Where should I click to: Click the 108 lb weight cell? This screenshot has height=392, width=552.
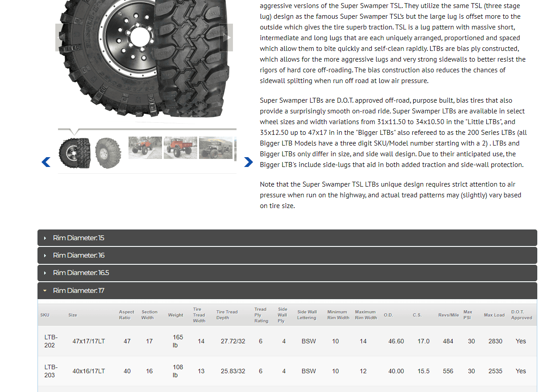tap(178, 371)
